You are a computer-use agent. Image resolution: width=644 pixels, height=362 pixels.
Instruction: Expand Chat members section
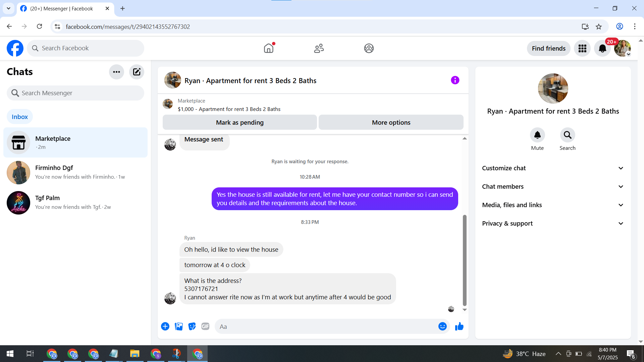tap(553, 187)
